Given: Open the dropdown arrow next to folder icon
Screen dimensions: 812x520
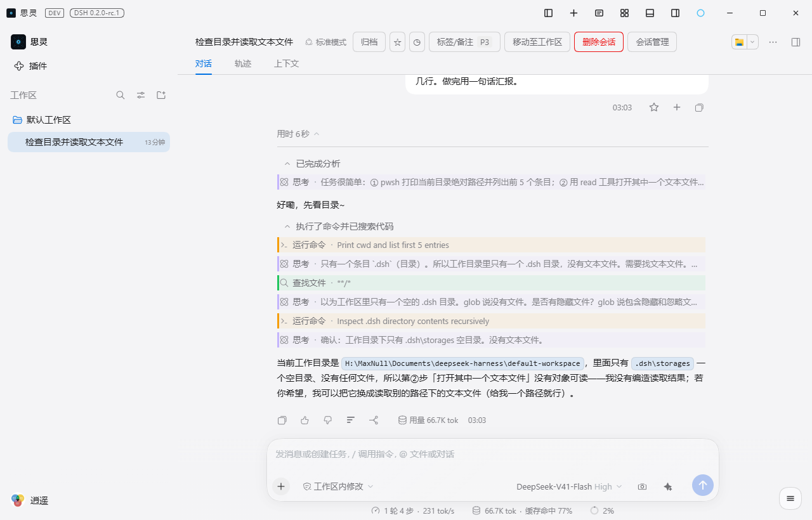Looking at the screenshot, I should tap(752, 42).
